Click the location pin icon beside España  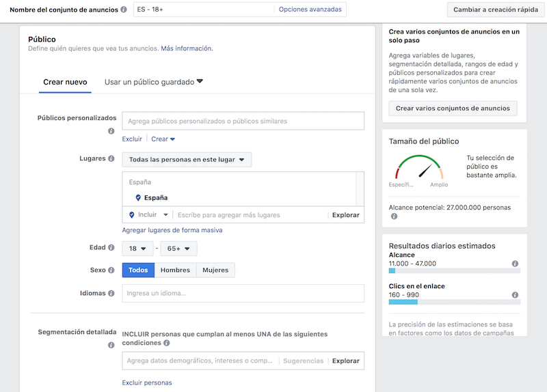click(x=138, y=197)
